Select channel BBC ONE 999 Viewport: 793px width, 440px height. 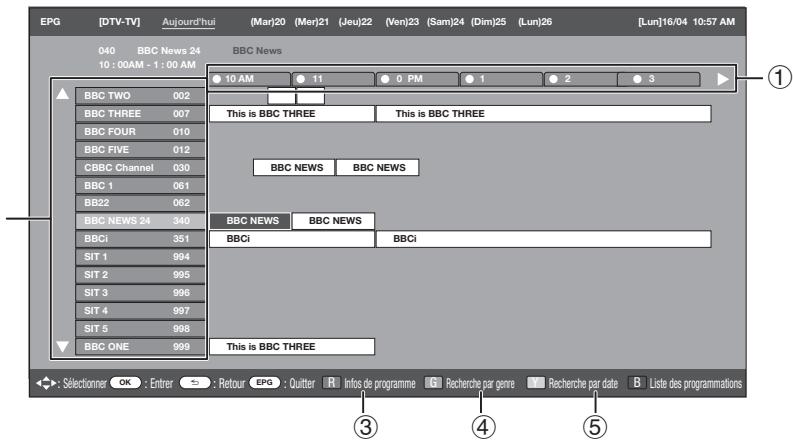click(x=140, y=346)
